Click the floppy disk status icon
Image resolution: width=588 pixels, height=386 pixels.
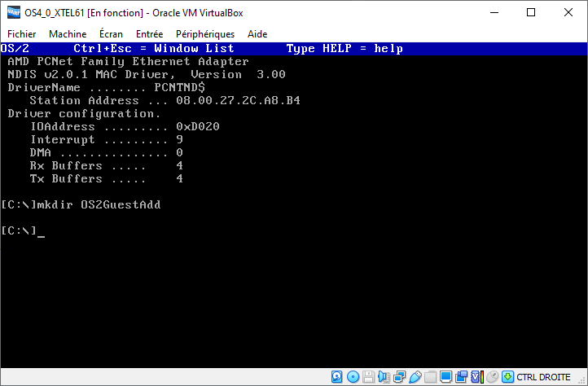click(369, 376)
